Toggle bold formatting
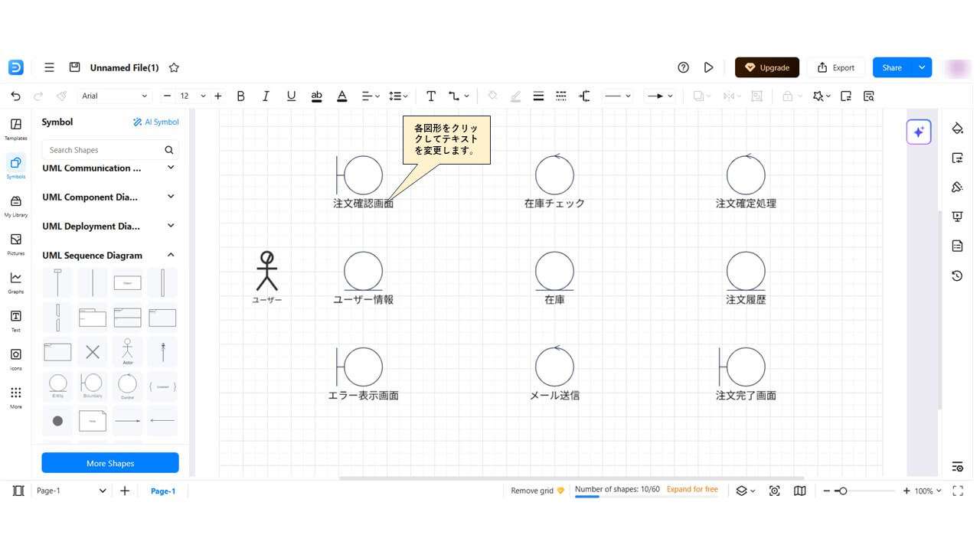 (240, 96)
